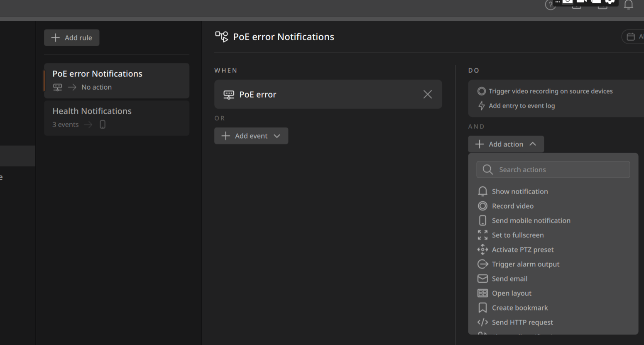Click the Send HTTP request code icon
Viewport: 644px width, 345px height.
pyautogui.click(x=482, y=322)
